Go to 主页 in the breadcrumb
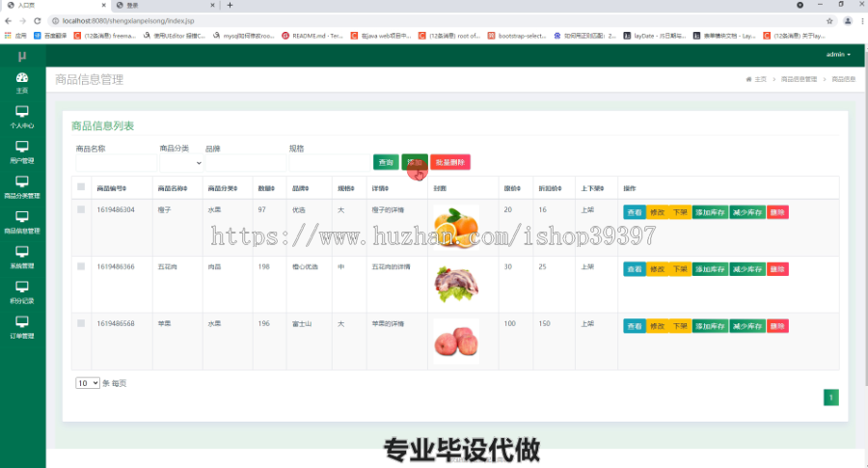This screenshot has height=468, width=868. [x=761, y=79]
